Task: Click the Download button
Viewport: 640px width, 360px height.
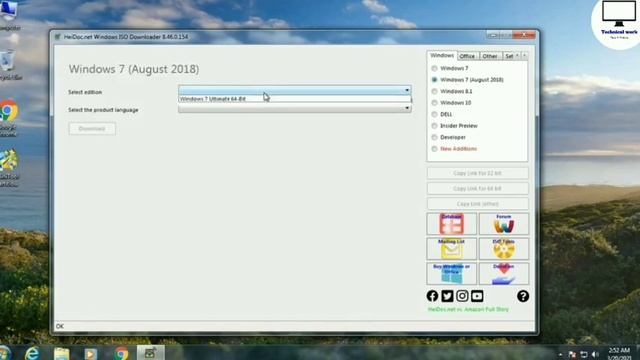Action: pyautogui.click(x=92, y=129)
